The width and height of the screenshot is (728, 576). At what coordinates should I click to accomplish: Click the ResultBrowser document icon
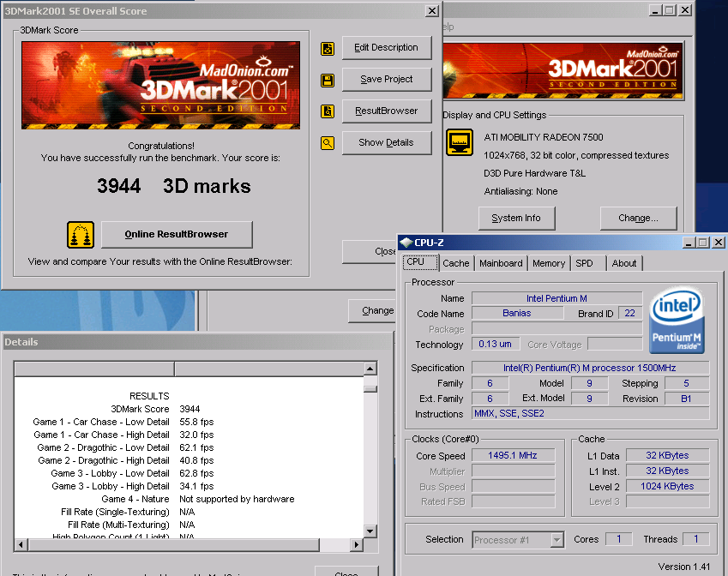click(x=328, y=111)
